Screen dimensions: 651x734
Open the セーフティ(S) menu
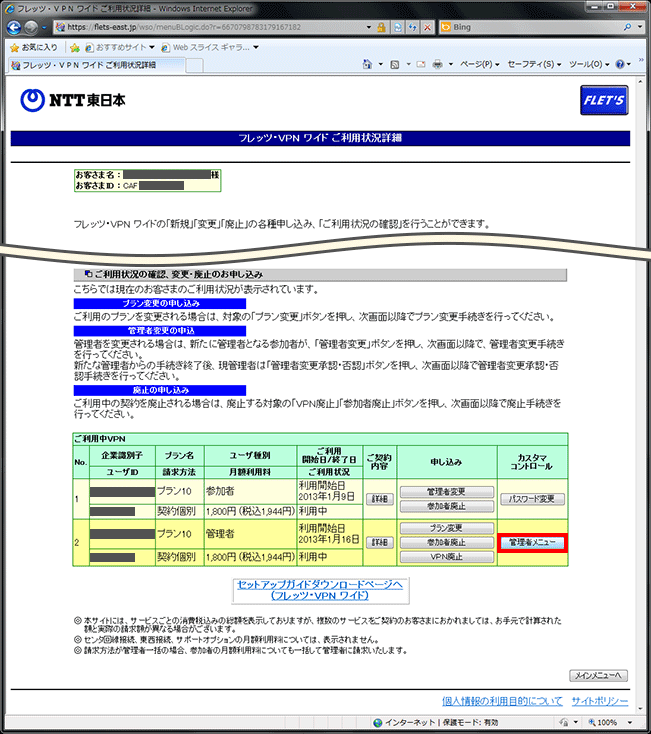[x=534, y=64]
